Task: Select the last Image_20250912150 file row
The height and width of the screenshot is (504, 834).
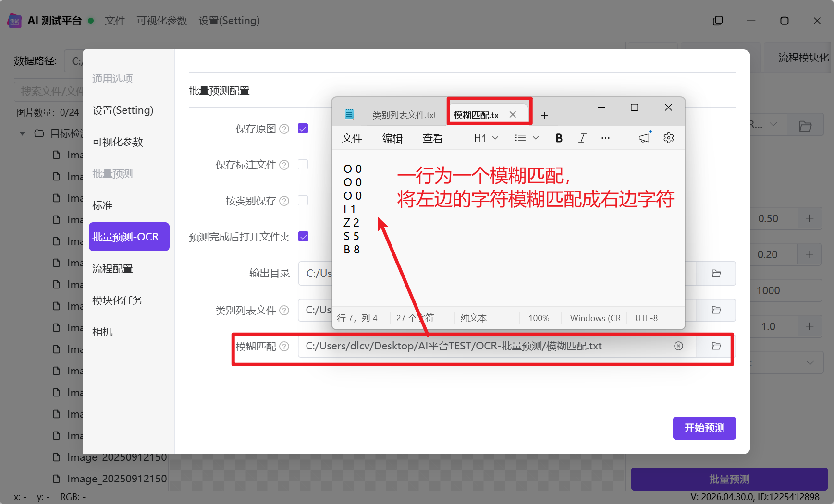Action: click(x=110, y=479)
